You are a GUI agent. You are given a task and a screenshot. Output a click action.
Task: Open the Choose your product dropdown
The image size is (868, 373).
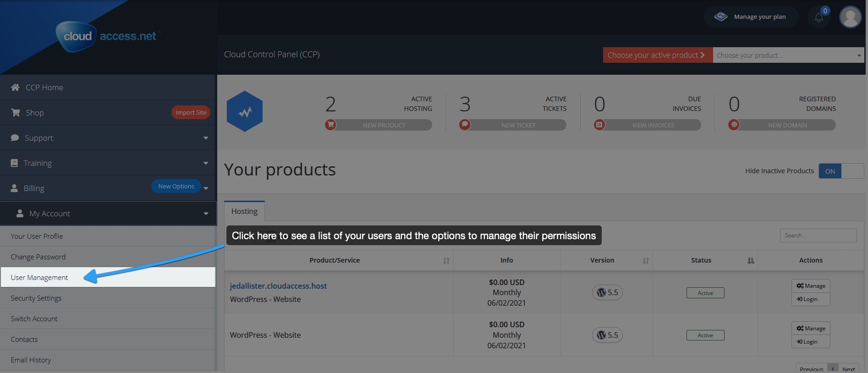788,55
